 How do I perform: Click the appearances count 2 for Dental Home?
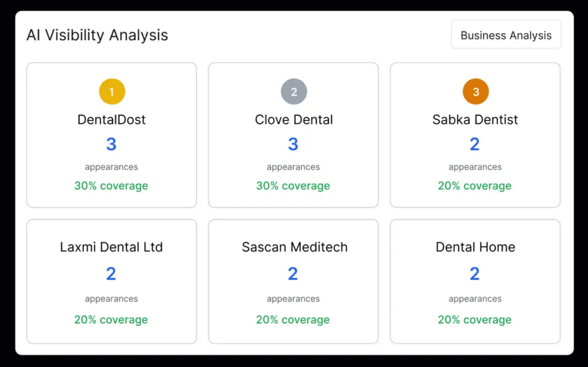[x=475, y=273]
